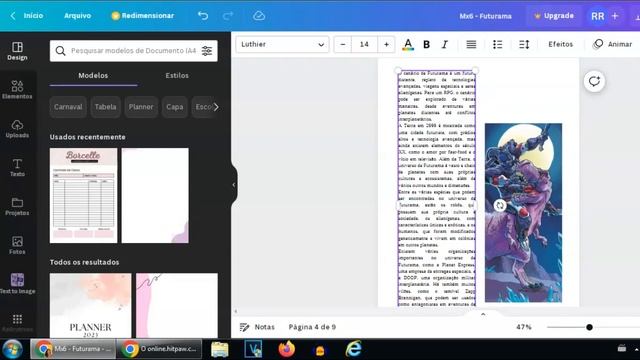Open the Projetos sidebar panel
Viewport: 640px width, 360px height.
tap(17, 207)
